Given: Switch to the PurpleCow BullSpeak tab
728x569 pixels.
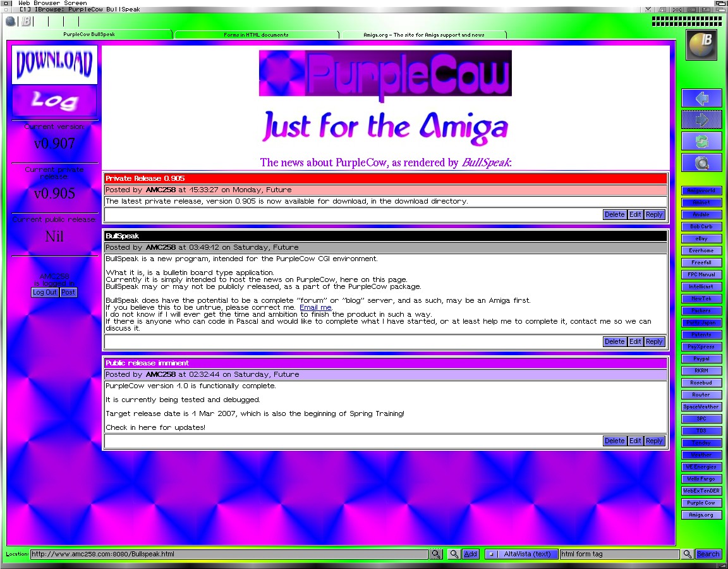Looking at the screenshot, I should (x=89, y=34).
